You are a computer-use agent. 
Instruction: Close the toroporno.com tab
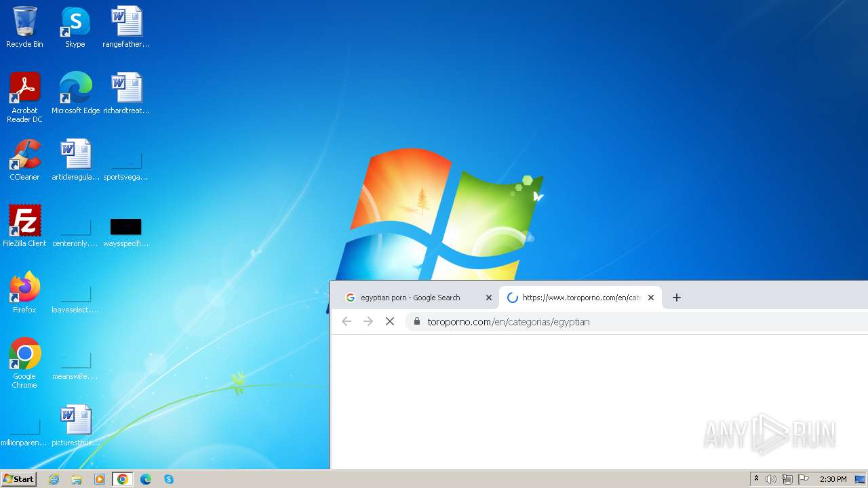pyautogui.click(x=651, y=298)
